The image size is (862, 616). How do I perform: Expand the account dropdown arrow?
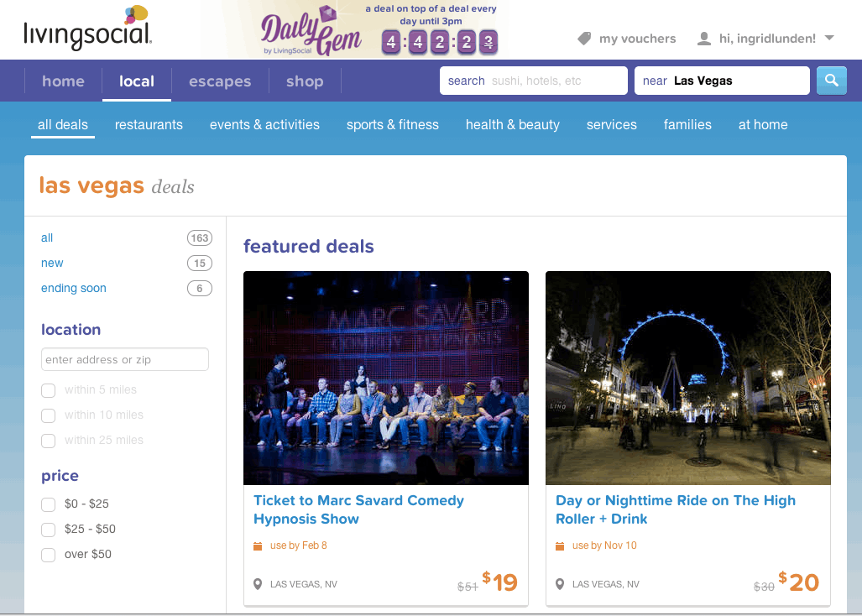829,38
